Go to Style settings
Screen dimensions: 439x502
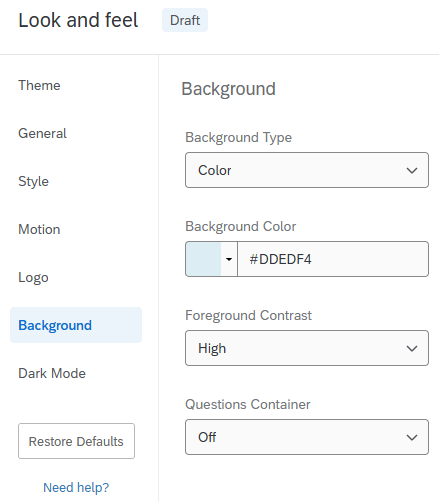pos(33,181)
